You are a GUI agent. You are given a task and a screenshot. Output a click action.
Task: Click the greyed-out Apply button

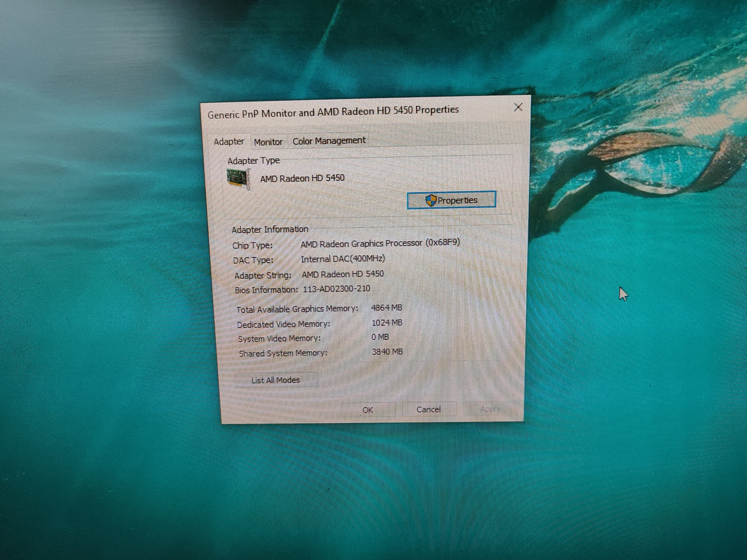click(x=490, y=409)
